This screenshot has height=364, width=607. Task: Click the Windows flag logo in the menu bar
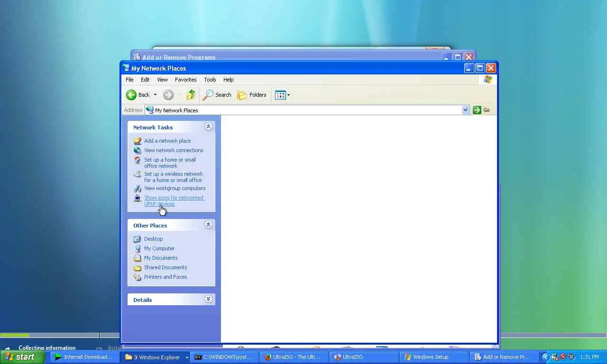487,80
